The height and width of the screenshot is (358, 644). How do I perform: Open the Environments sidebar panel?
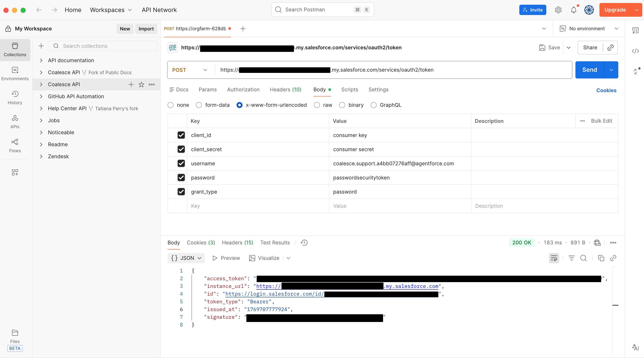tap(15, 73)
